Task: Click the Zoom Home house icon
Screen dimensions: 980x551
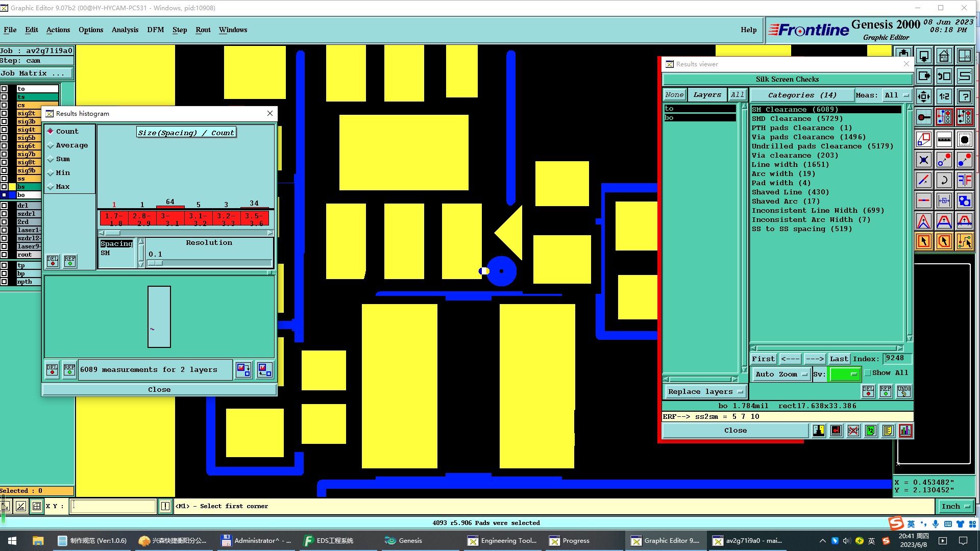Action: (x=944, y=56)
